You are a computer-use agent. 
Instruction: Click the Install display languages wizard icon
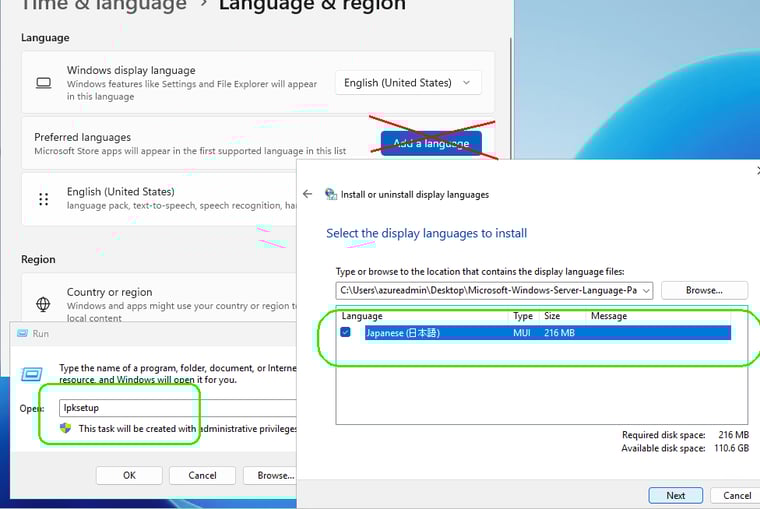331,194
